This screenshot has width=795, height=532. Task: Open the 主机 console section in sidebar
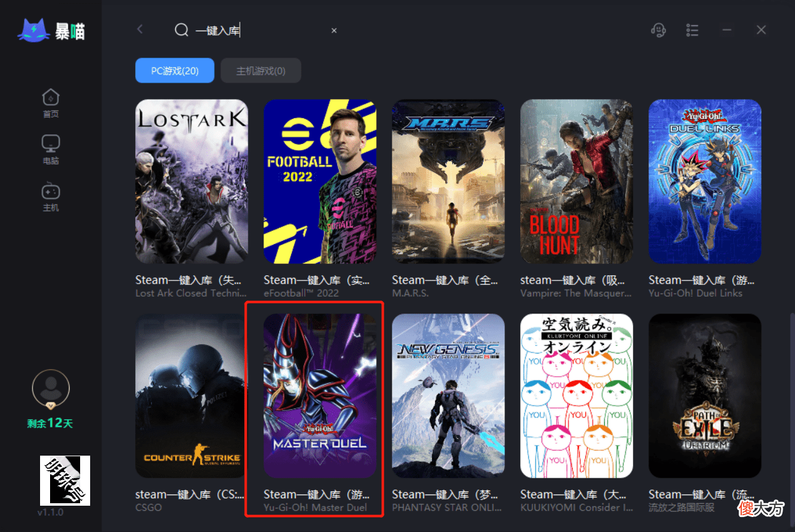tap(51, 197)
